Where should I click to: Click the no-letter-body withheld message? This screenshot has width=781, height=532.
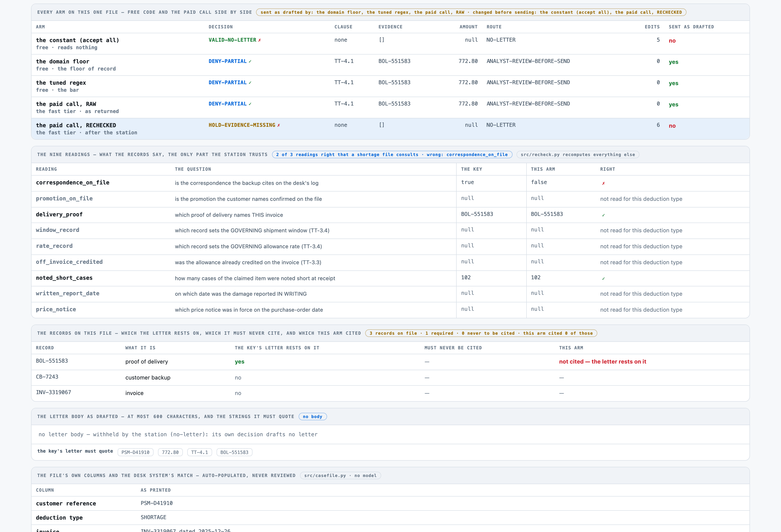pyautogui.click(x=178, y=434)
